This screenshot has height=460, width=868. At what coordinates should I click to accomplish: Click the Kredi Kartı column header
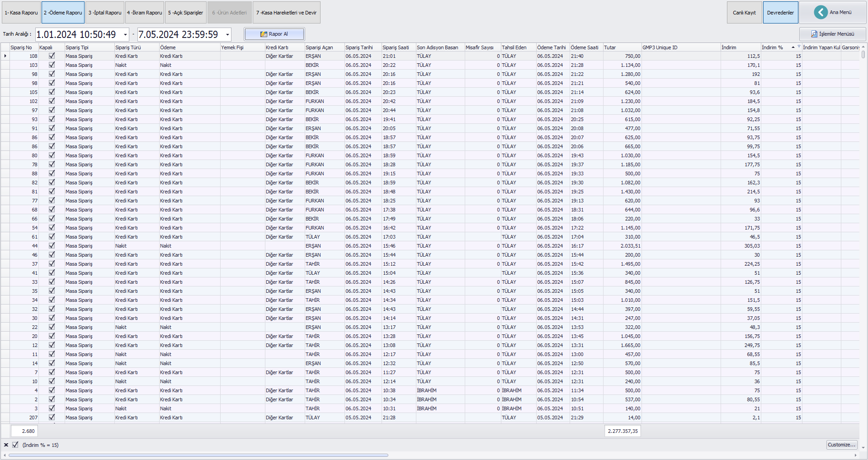284,47
